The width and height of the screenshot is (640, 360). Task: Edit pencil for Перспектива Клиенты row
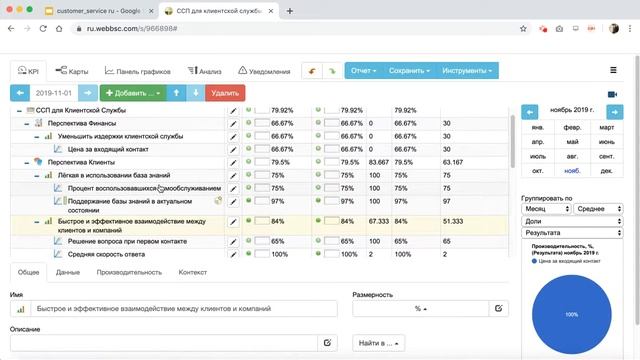pyautogui.click(x=233, y=162)
